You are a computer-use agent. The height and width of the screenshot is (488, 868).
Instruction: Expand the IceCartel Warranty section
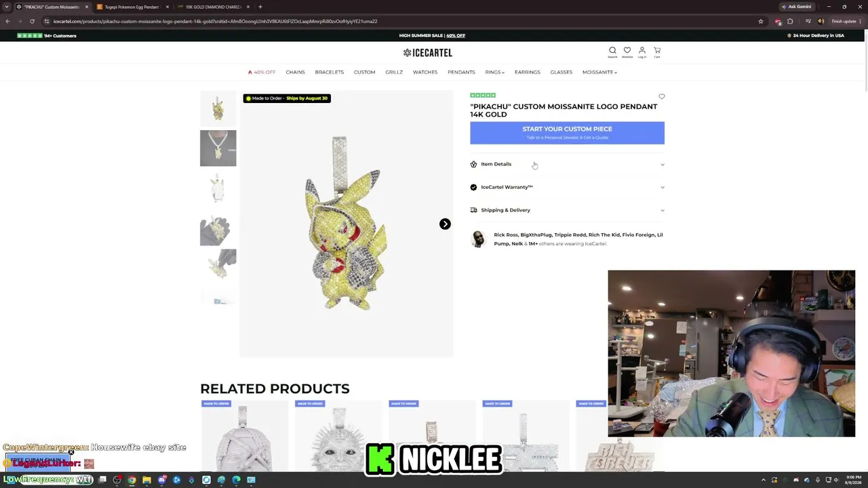[x=567, y=187]
